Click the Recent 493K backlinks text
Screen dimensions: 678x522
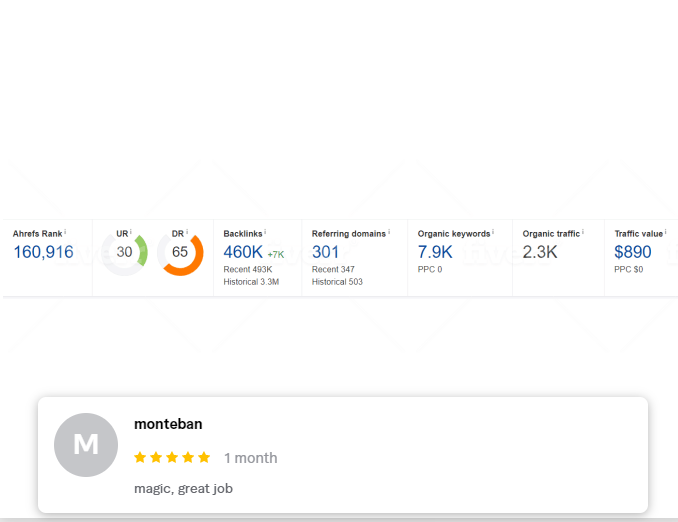point(248,269)
